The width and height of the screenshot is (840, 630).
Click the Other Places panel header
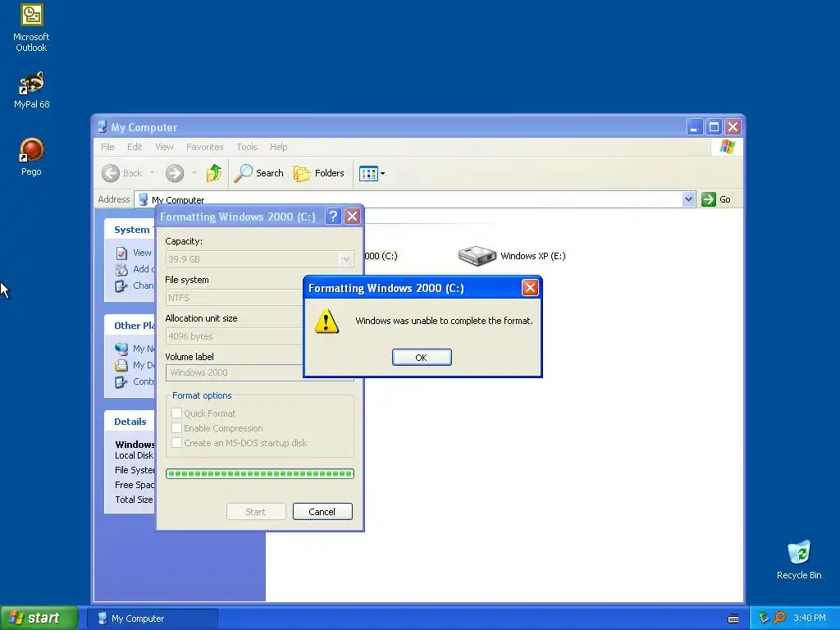click(130, 326)
